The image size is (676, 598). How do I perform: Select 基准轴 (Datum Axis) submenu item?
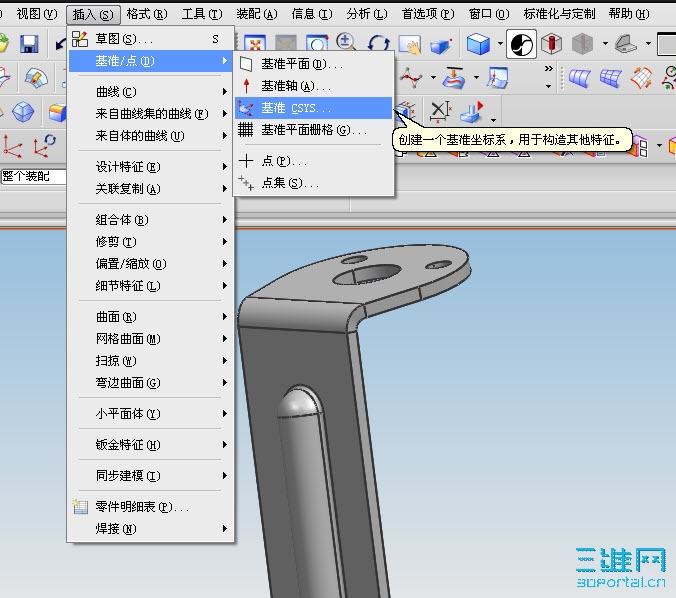click(x=314, y=86)
